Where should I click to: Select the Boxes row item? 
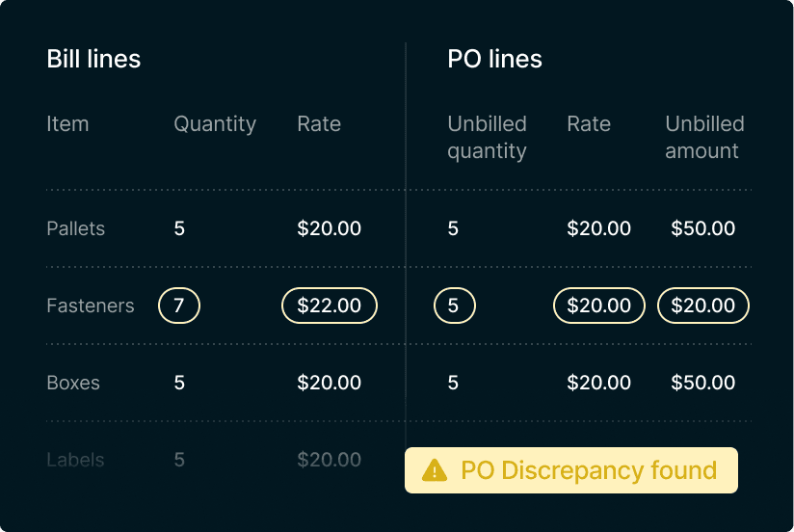coord(73,383)
